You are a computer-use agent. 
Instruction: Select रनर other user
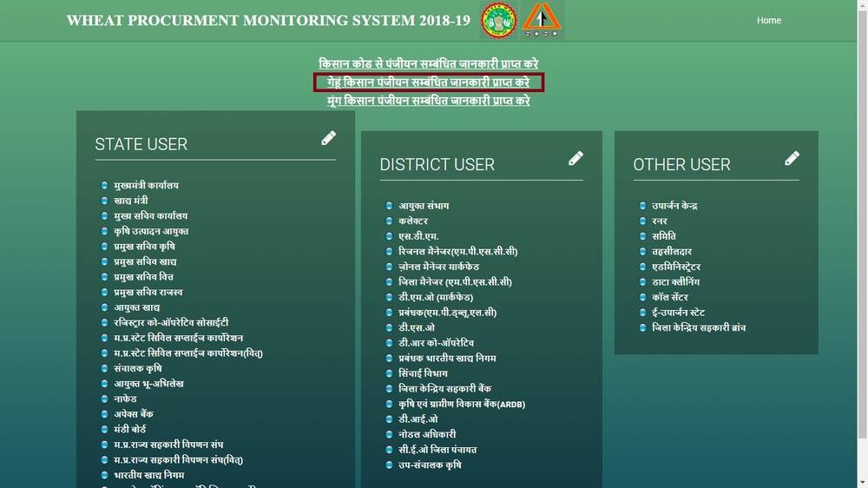coord(660,221)
